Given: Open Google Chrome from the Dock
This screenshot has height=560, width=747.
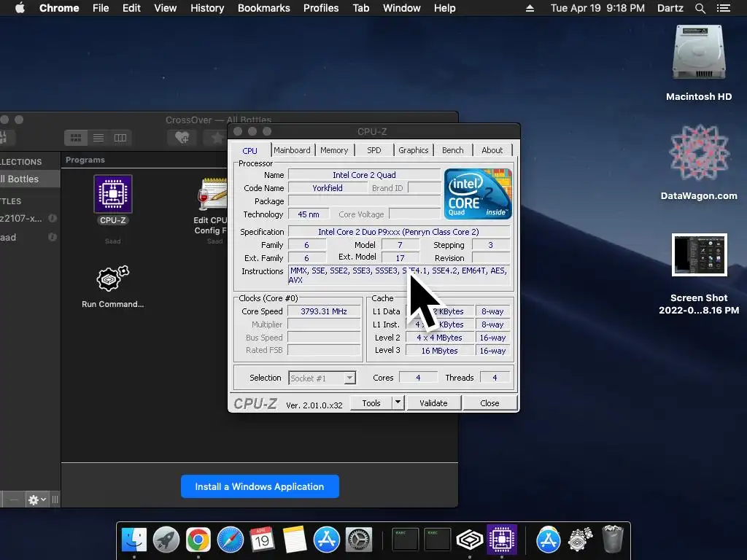Looking at the screenshot, I should pyautogui.click(x=198, y=540).
